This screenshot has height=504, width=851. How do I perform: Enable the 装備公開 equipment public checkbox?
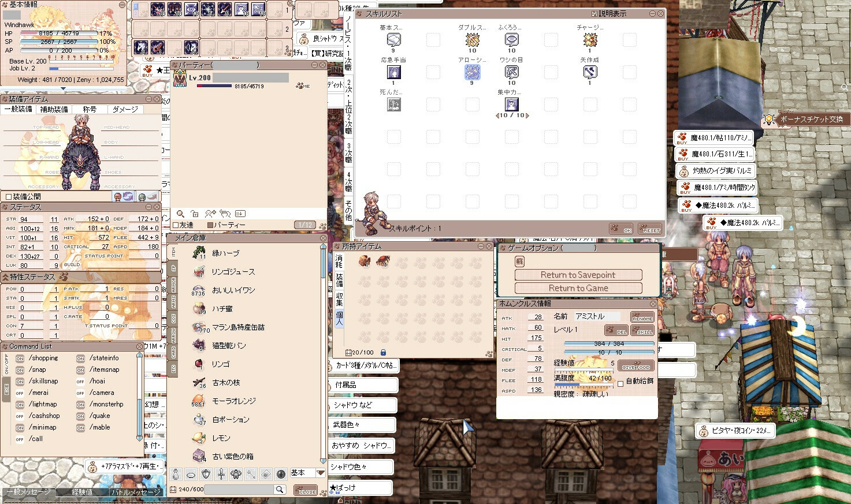pos(8,197)
